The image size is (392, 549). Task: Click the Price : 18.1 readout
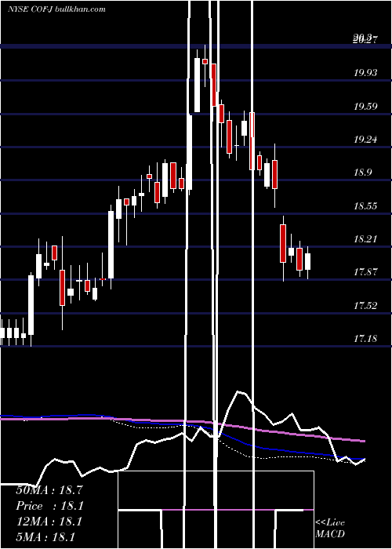(x=49, y=506)
